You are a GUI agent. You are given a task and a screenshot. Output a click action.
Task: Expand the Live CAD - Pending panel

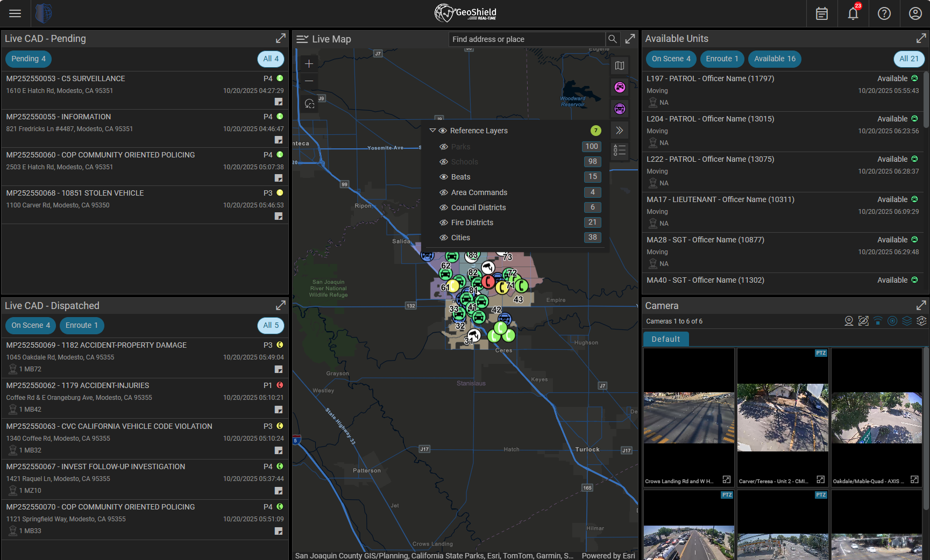[x=281, y=39]
